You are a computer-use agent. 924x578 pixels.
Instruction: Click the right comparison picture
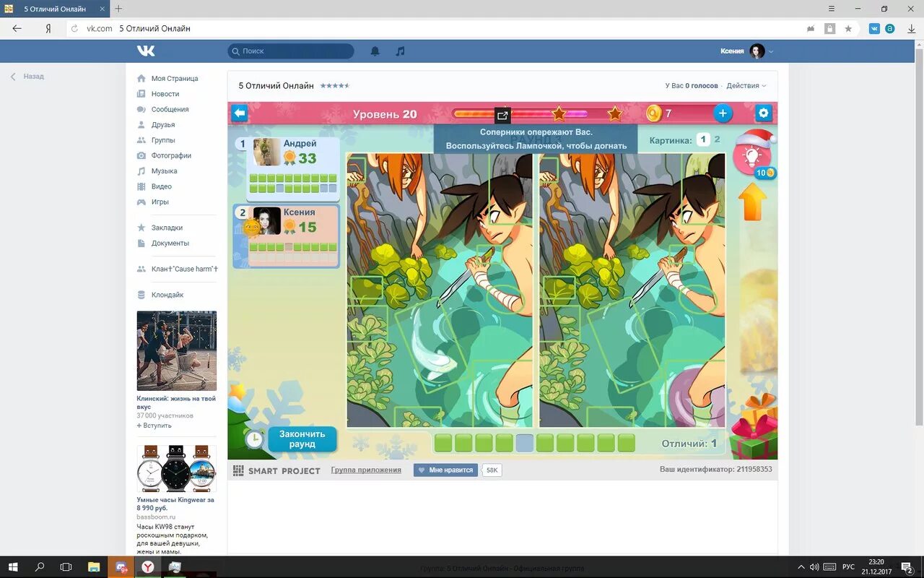click(632, 290)
